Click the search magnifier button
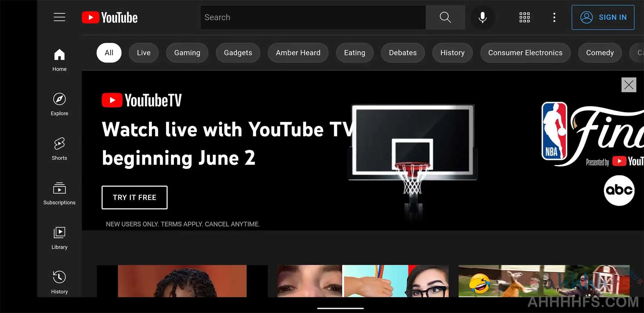 tap(445, 17)
